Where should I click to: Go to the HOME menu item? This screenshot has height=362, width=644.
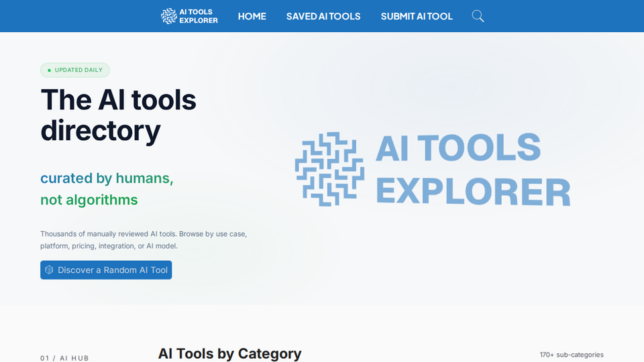(x=252, y=16)
